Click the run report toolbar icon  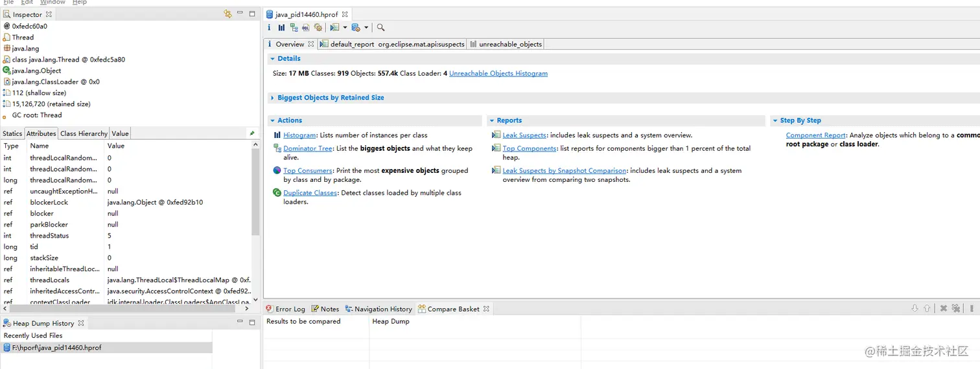[334, 28]
